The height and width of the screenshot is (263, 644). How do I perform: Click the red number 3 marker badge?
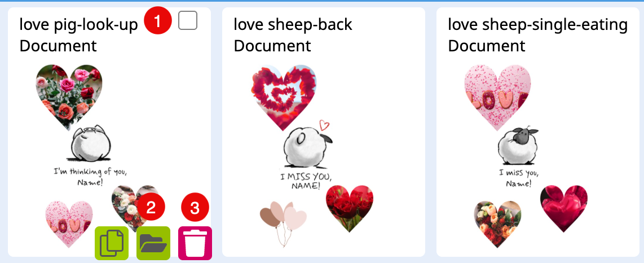[195, 208]
